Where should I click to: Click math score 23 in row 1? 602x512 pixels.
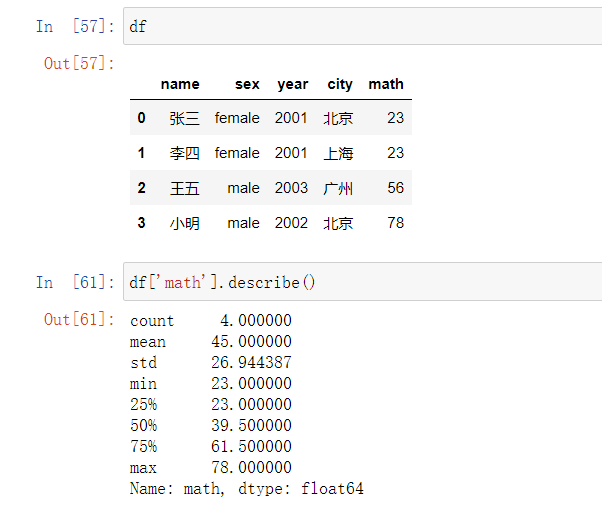(395, 153)
